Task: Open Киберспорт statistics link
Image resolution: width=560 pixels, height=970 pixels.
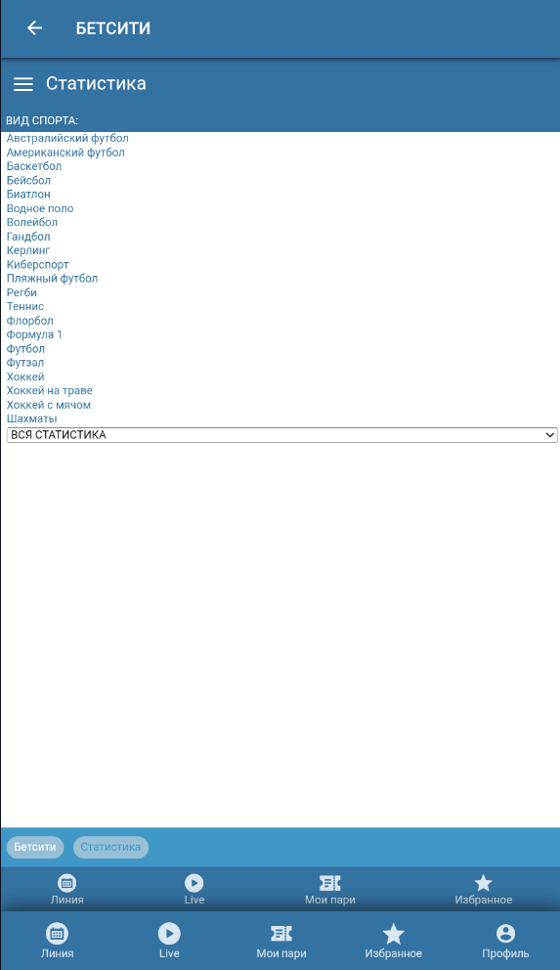Action: (x=38, y=264)
